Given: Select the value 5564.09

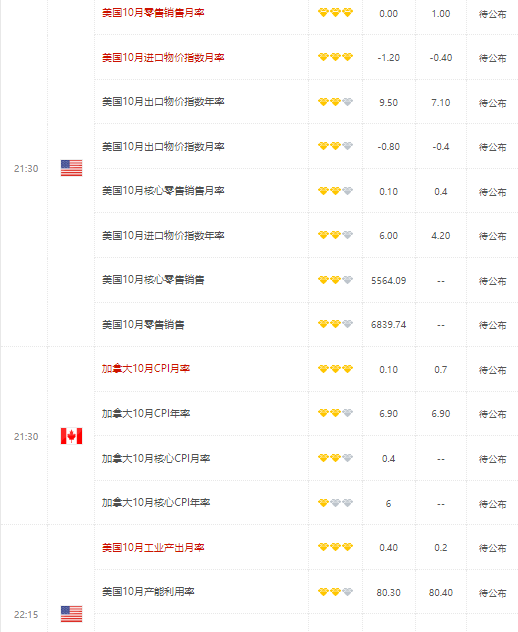Looking at the screenshot, I should [x=389, y=281].
